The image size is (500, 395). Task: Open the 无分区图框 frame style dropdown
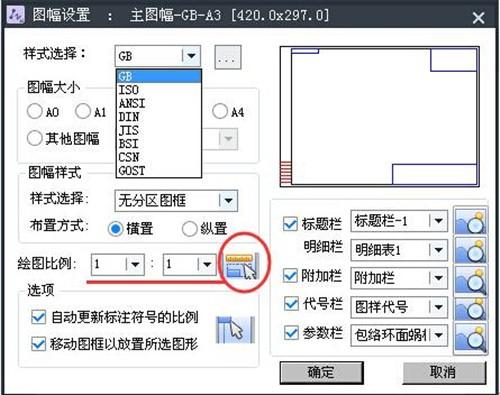[x=228, y=201]
